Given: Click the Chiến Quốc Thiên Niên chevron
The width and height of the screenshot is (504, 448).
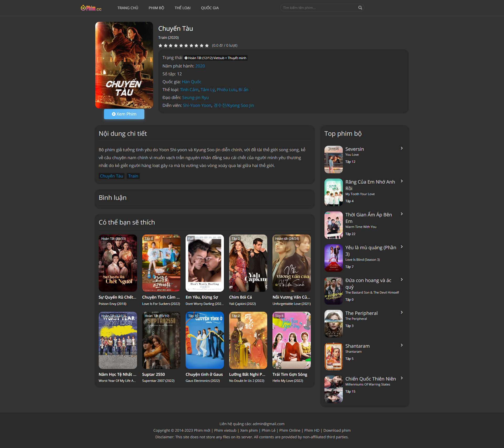Looking at the screenshot, I should pos(402,378).
